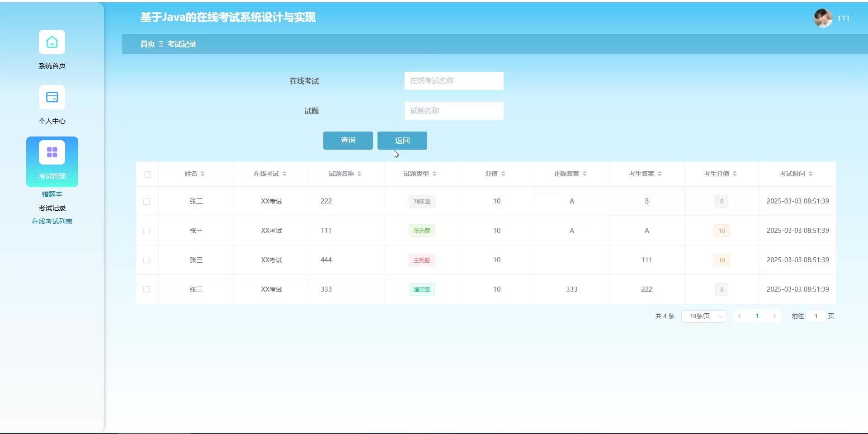Click XX考试 in the 单选题 row
Image resolution: width=868 pixels, height=434 pixels.
(x=272, y=231)
